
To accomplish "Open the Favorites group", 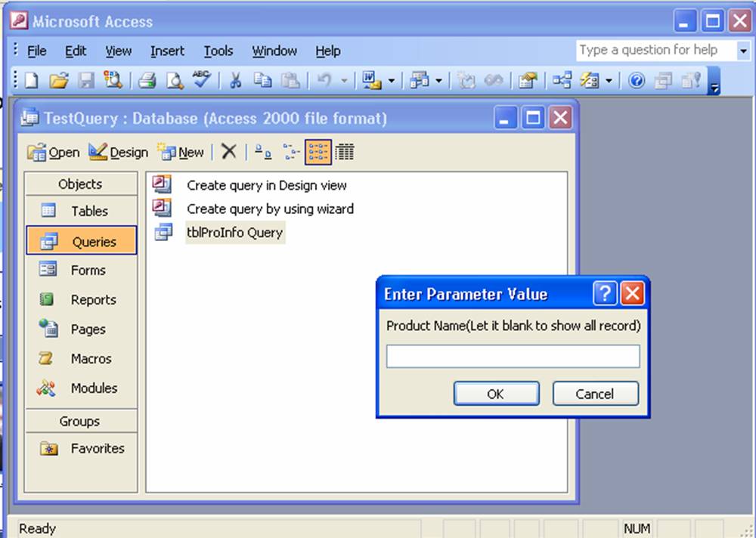I will click(x=82, y=448).
